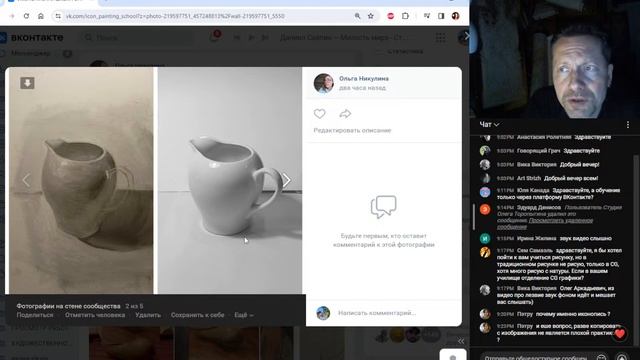The image size is (640, 360).
Task: Like the photo with heart icon
Action: (x=320, y=113)
